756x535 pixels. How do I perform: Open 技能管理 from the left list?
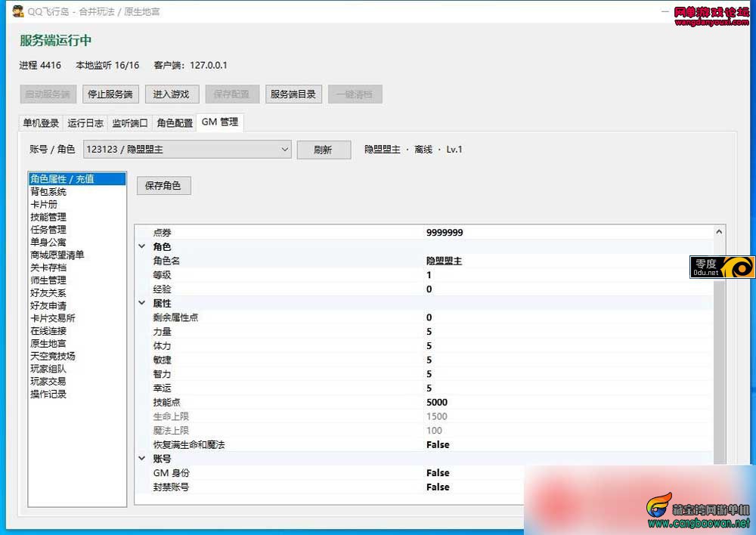click(77, 217)
